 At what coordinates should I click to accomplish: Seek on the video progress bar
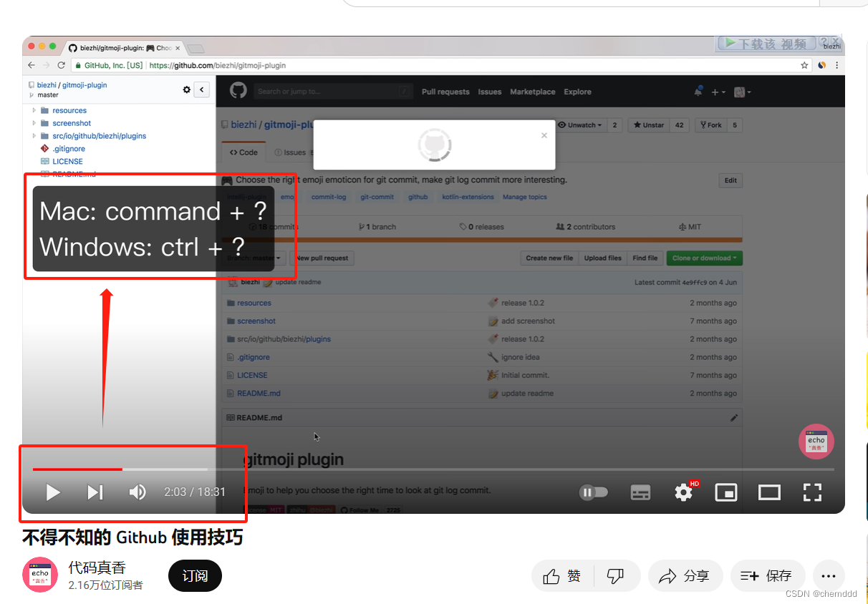click(x=433, y=469)
